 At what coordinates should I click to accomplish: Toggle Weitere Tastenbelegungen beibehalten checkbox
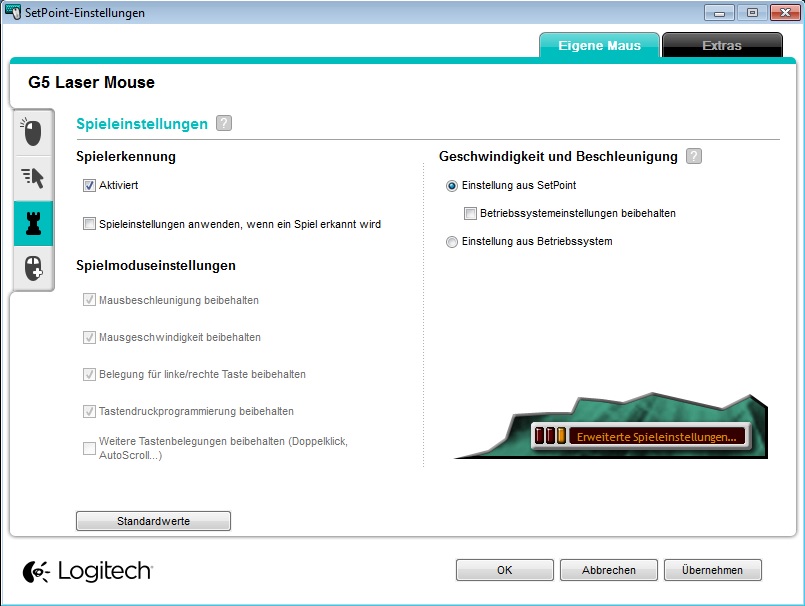pos(89,448)
